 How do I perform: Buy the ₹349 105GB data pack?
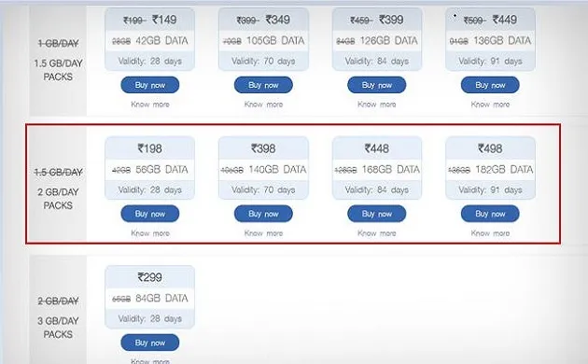pos(263,85)
